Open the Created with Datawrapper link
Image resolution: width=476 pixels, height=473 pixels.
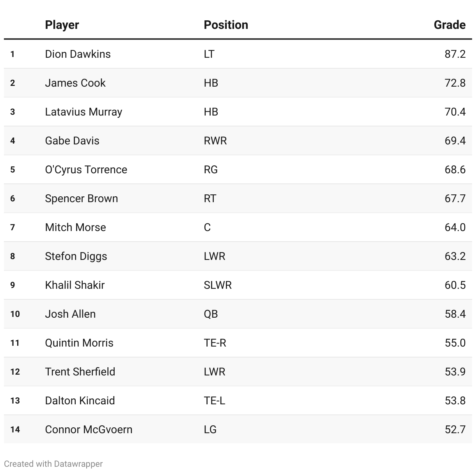coord(53,464)
